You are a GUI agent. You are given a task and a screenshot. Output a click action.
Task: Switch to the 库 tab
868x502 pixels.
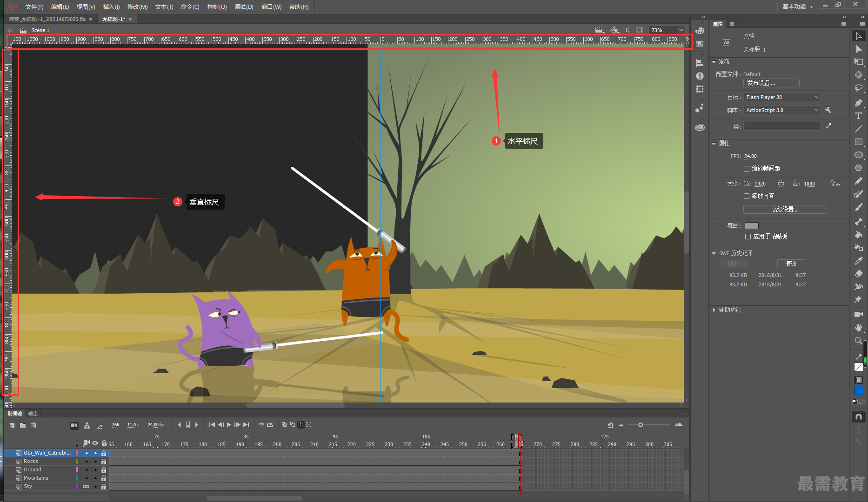(732, 24)
